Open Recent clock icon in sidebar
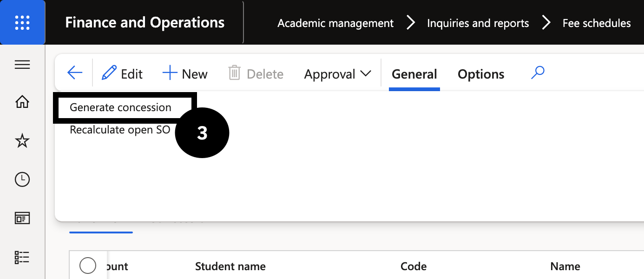The width and height of the screenshot is (644, 279). click(22, 179)
